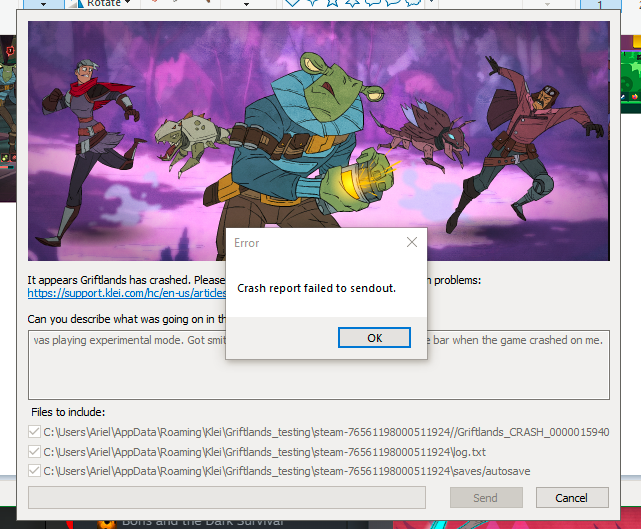Click OK in the Error dialog
The image size is (641, 529).
(374, 338)
